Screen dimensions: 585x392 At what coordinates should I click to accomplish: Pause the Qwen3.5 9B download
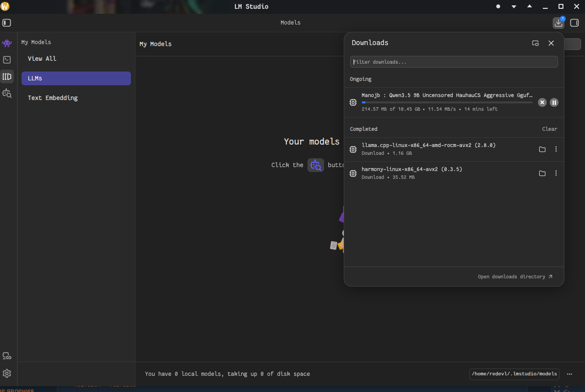[554, 102]
